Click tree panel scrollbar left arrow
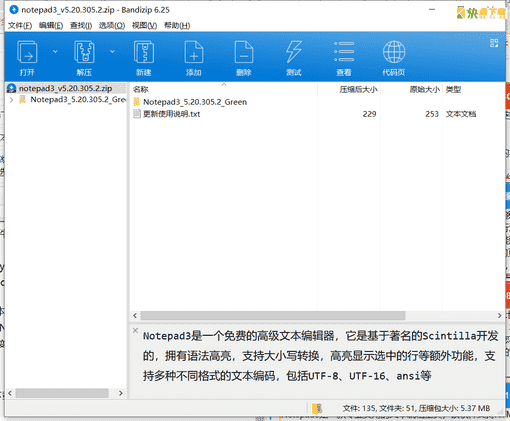The image size is (510, 421). pyautogui.click(x=10, y=393)
